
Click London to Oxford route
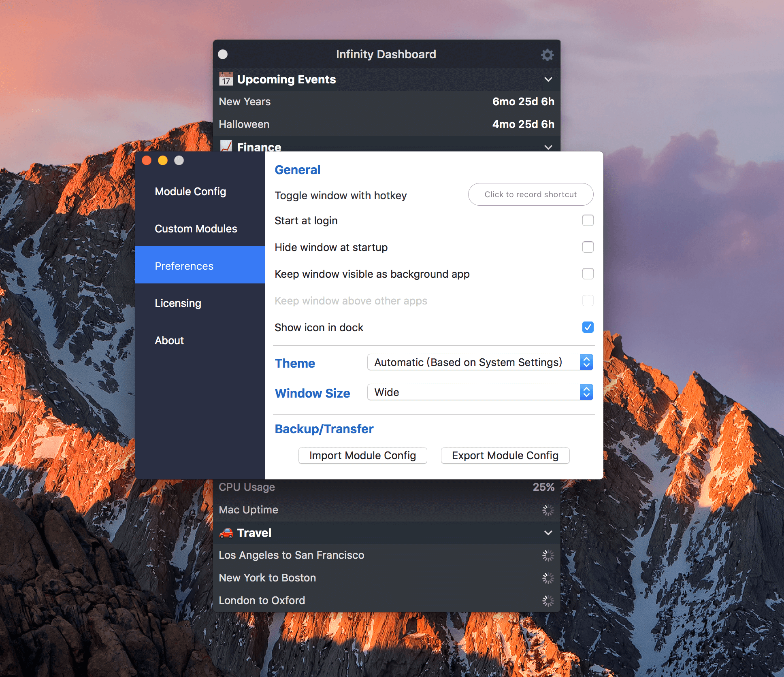coord(262,600)
